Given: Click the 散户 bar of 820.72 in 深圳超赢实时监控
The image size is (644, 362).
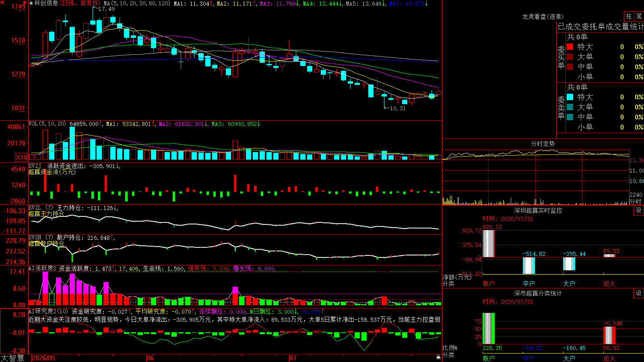Looking at the screenshot, I should [x=489, y=243].
